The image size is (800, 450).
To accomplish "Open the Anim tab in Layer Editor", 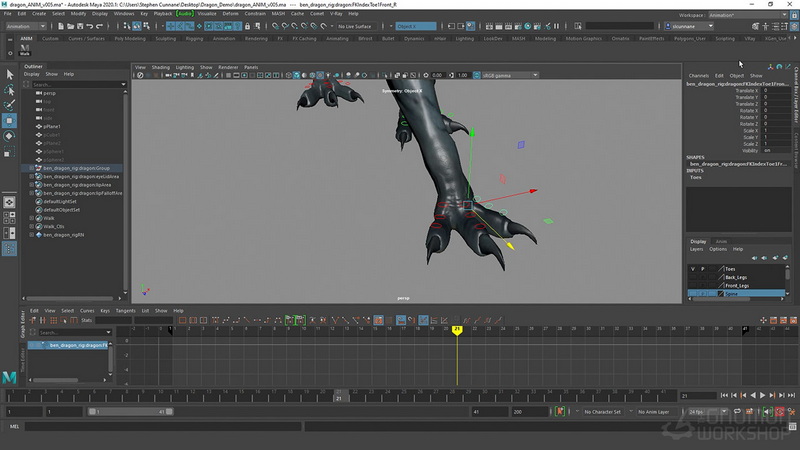I will click(721, 241).
